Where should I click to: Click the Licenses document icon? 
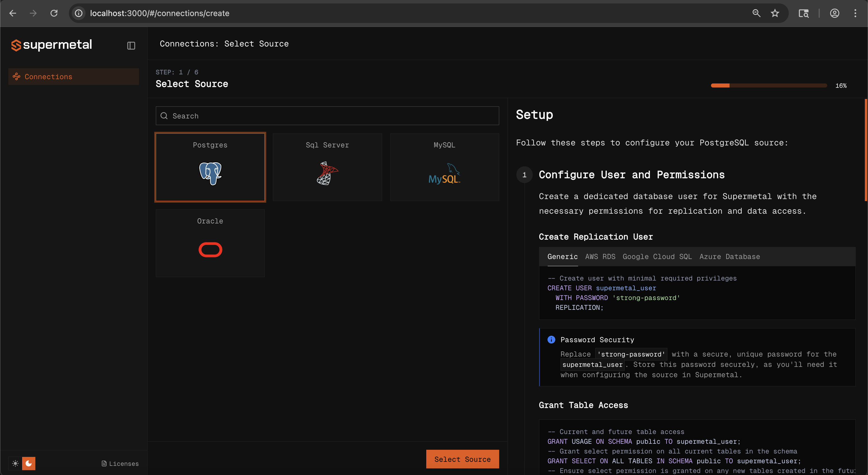[104, 464]
